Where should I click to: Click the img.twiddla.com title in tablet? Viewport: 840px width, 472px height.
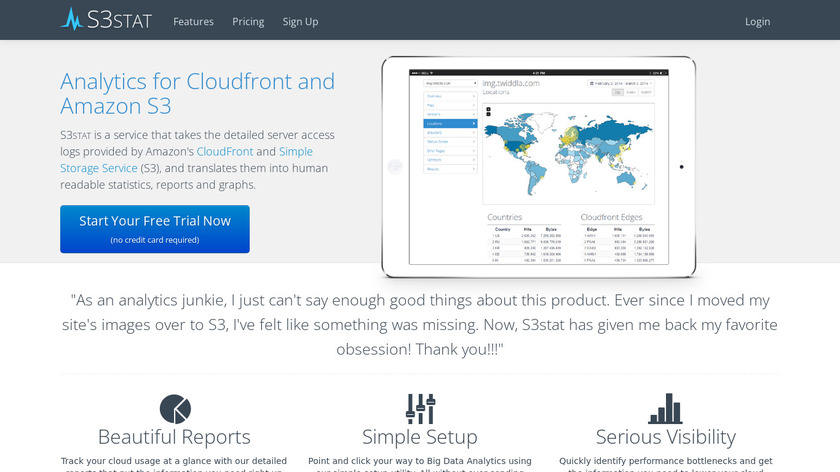[x=511, y=83]
